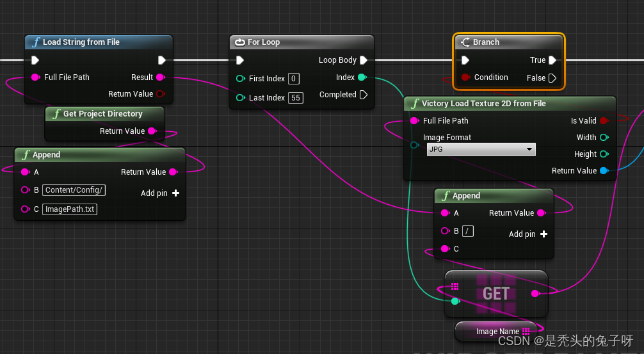
Task: Click Full File Path pin on Victory Load Texture node
Action: 415,121
